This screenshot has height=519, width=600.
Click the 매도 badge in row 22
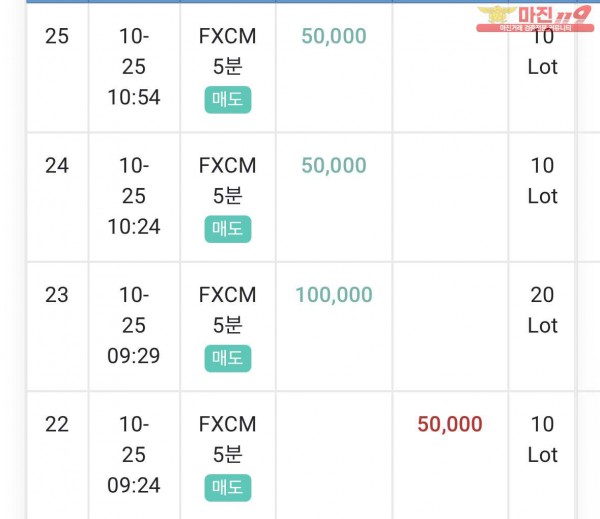(228, 488)
